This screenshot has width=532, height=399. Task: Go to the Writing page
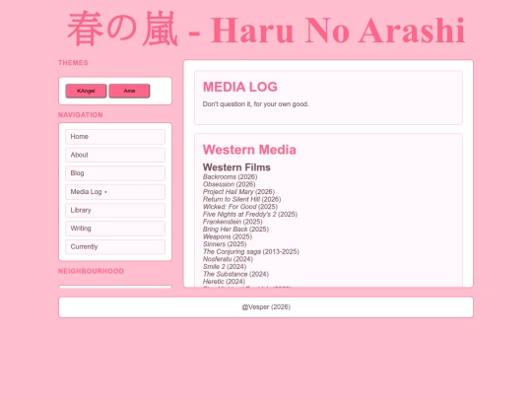pos(115,229)
